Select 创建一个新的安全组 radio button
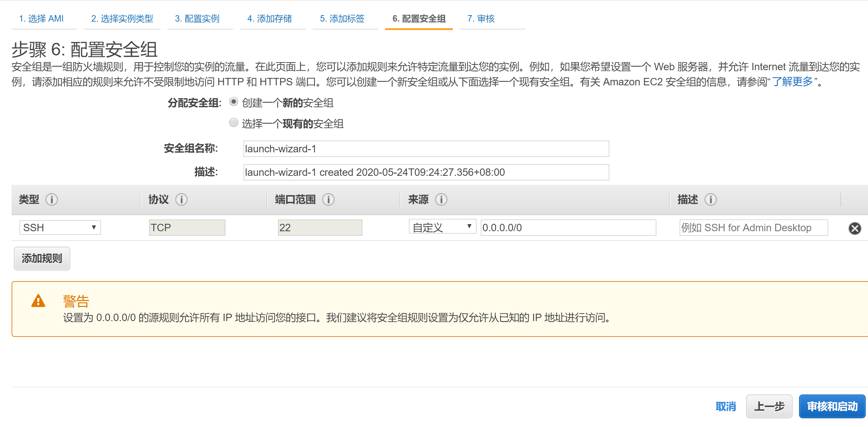The width and height of the screenshot is (868, 427). tap(233, 102)
